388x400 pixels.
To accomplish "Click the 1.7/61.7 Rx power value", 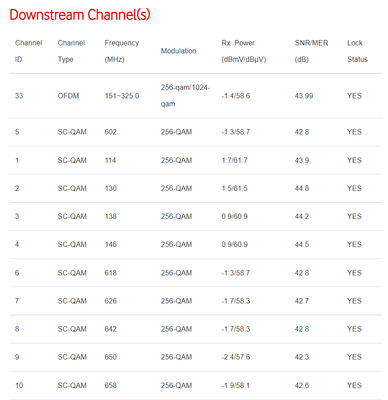I will [234, 160].
